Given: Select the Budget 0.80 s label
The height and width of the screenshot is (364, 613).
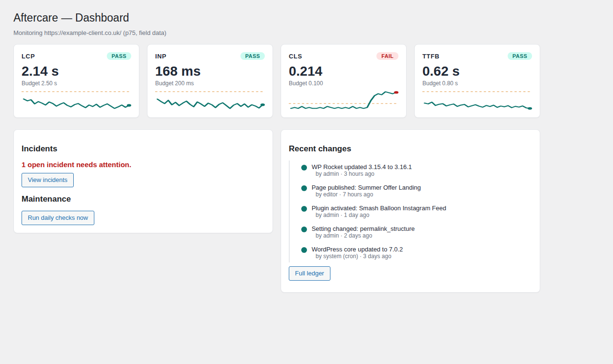Looking at the screenshot, I should (x=440, y=83).
